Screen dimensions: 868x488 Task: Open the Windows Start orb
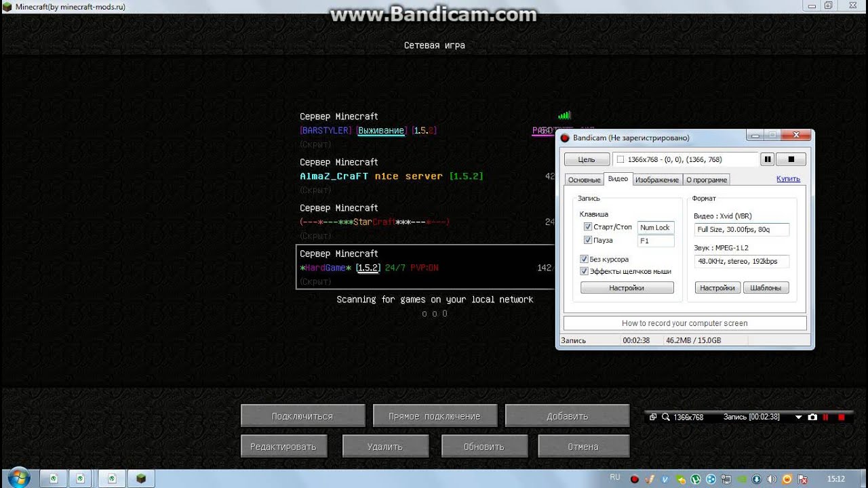pos(18,478)
